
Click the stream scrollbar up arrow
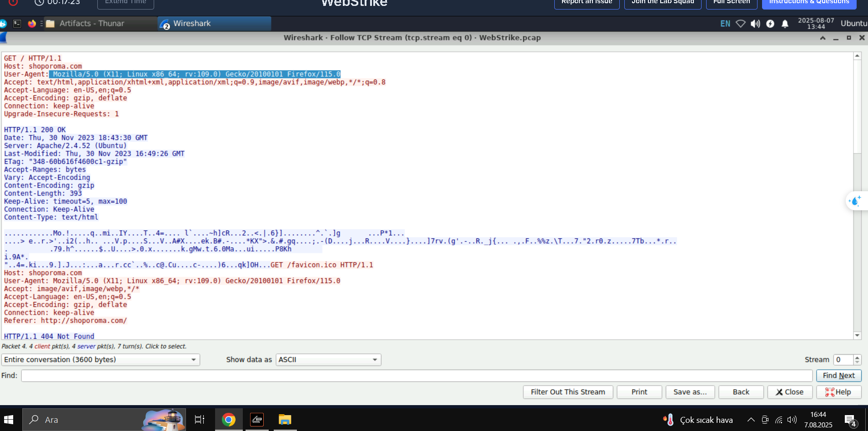tap(857, 55)
